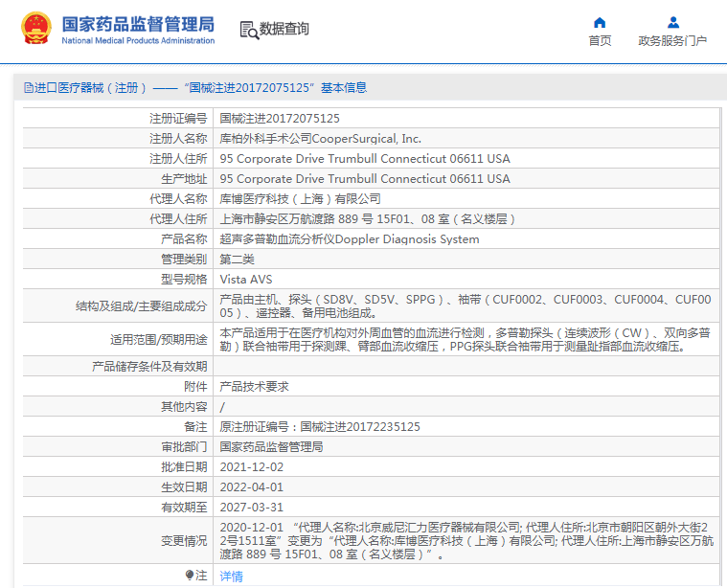
Task: Select product name Doppler Diagnosis System
Action: click(350, 238)
